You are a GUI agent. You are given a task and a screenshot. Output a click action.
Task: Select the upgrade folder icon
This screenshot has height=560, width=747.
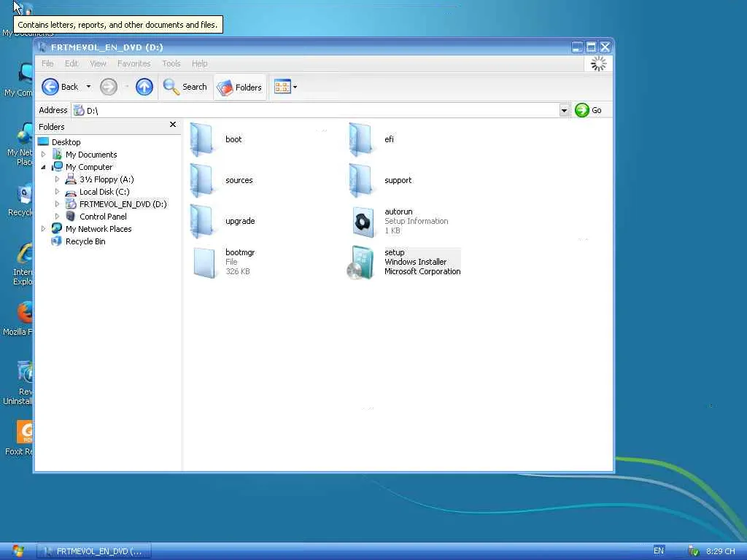(x=202, y=221)
